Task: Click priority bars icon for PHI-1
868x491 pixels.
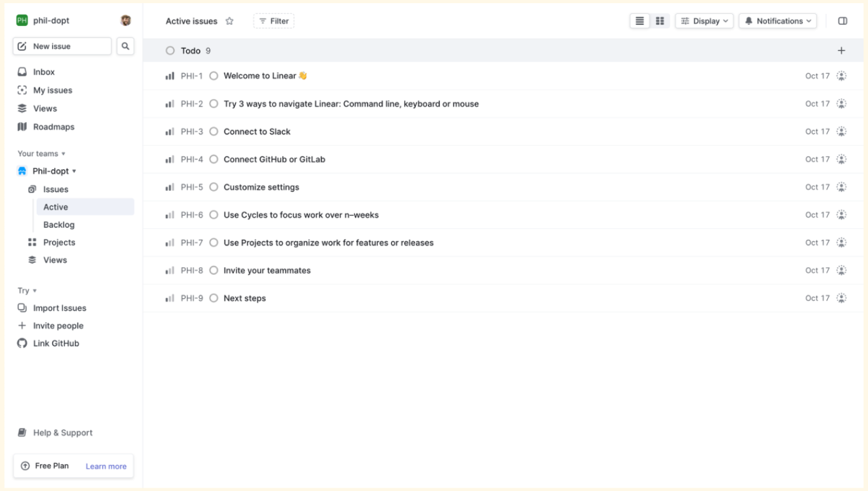Action: tap(170, 76)
